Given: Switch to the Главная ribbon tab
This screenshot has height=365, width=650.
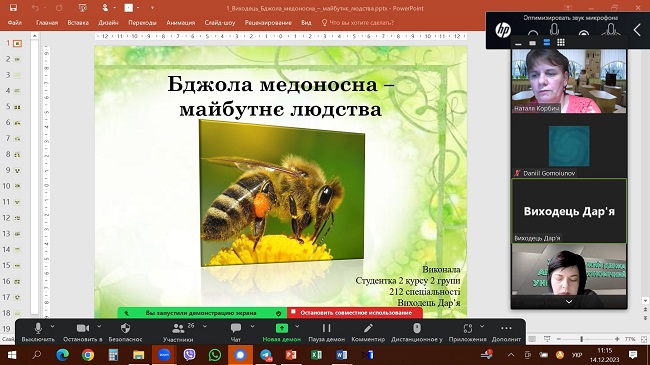Looking at the screenshot, I should point(47,23).
